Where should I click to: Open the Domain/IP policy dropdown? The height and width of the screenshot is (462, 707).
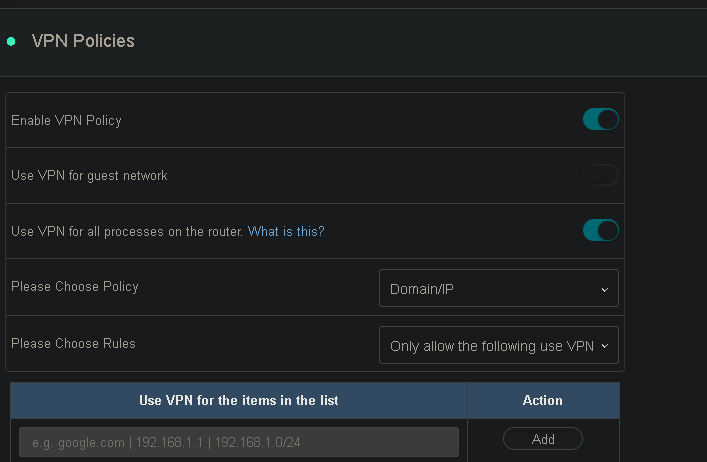(x=498, y=289)
